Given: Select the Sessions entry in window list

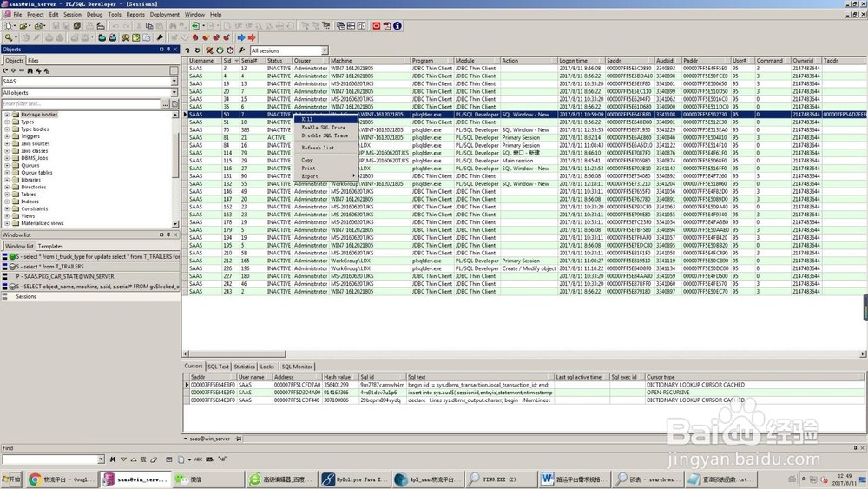Looking at the screenshot, I should click(90, 297).
